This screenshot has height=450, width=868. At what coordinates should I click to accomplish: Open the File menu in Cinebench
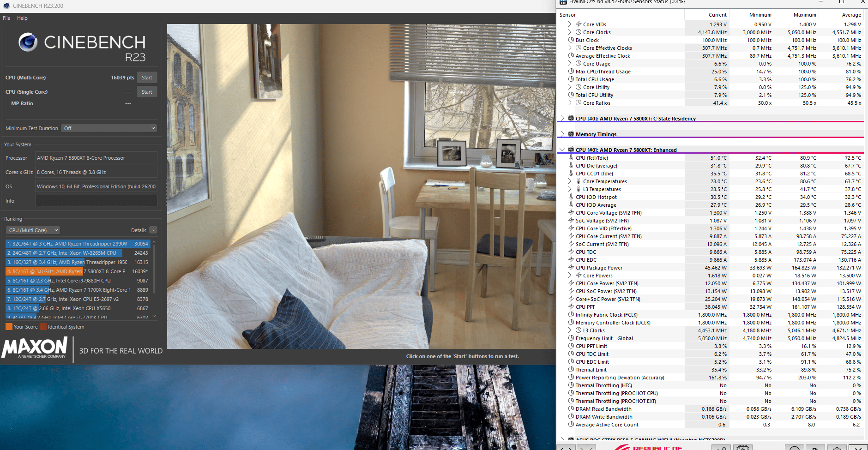click(x=6, y=18)
